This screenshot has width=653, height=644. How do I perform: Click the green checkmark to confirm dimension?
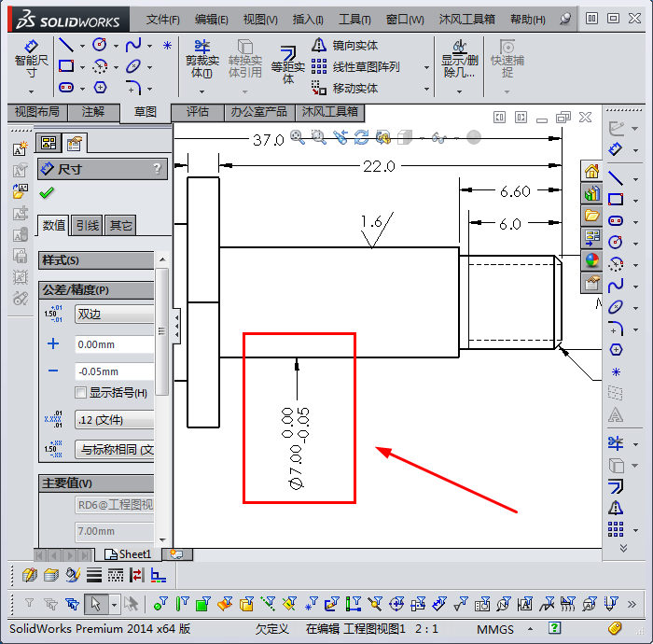[47, 193]
